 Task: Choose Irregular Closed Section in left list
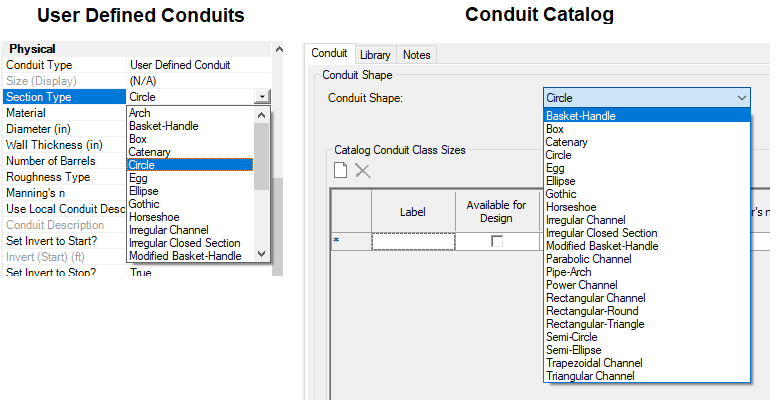[x=184, y=243]
